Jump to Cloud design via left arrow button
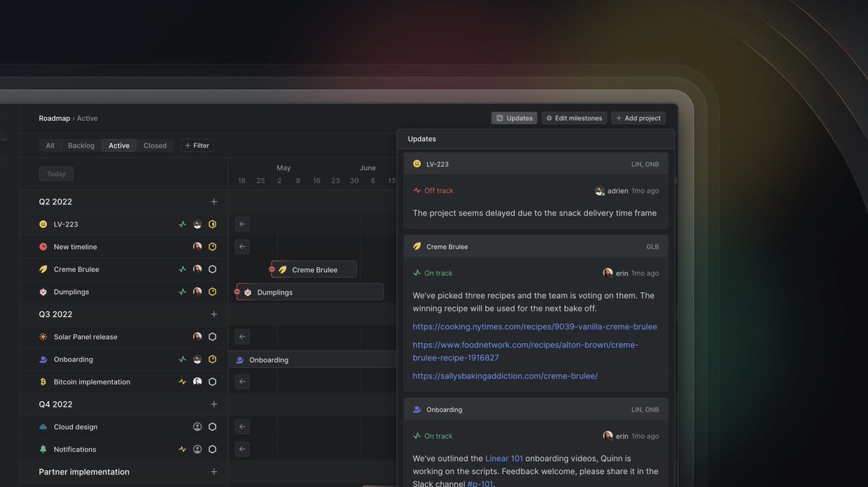 tap(242, 427)
